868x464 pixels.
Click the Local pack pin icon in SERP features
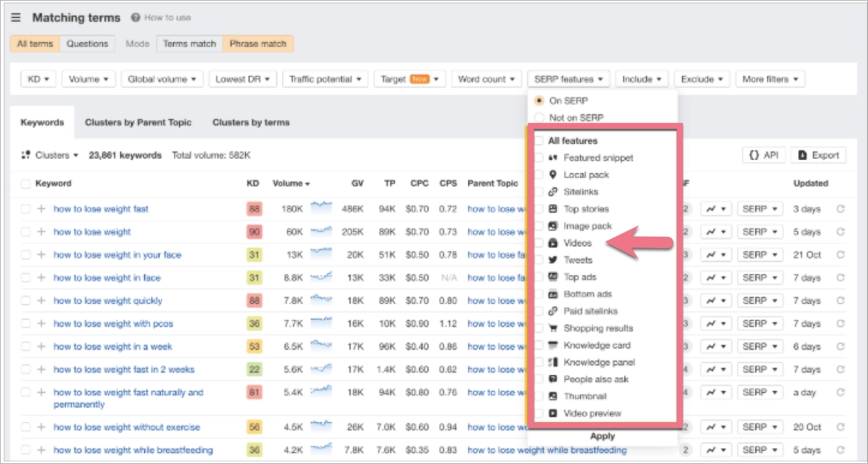553,174
